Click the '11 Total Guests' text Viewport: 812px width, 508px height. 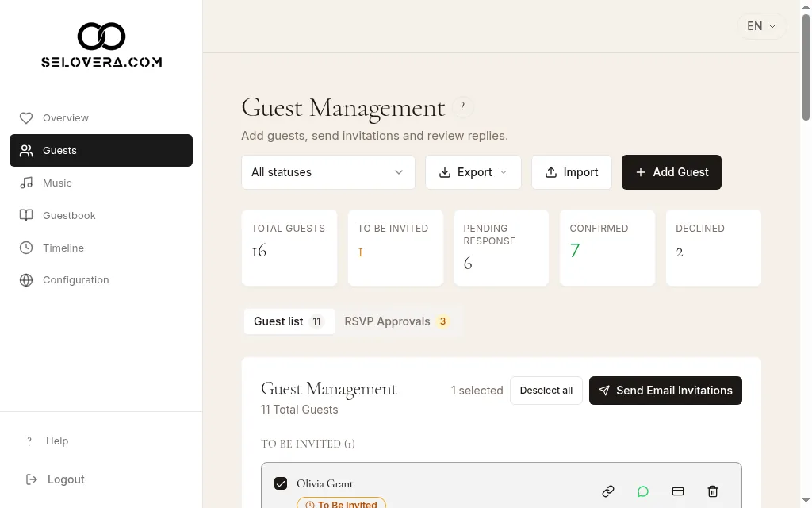click(299, 410)
